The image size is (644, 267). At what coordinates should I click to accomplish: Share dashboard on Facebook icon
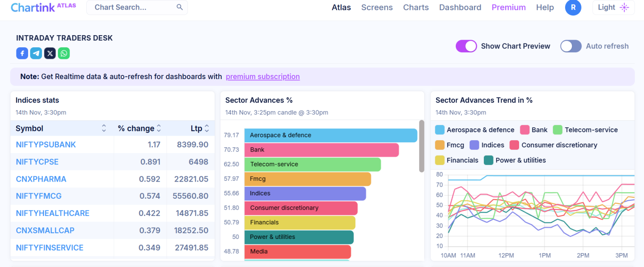[22, 53]
